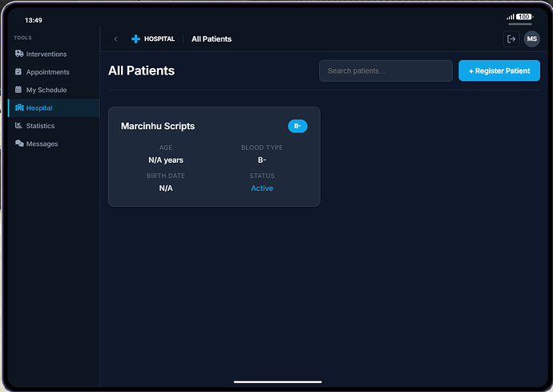Click the B- blood type badge
Screen dimensions: 553x392
click(297, 126)
